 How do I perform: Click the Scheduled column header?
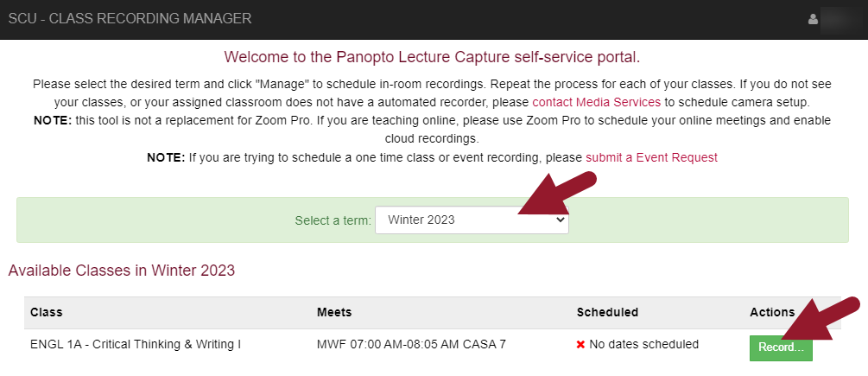[607, 312]
